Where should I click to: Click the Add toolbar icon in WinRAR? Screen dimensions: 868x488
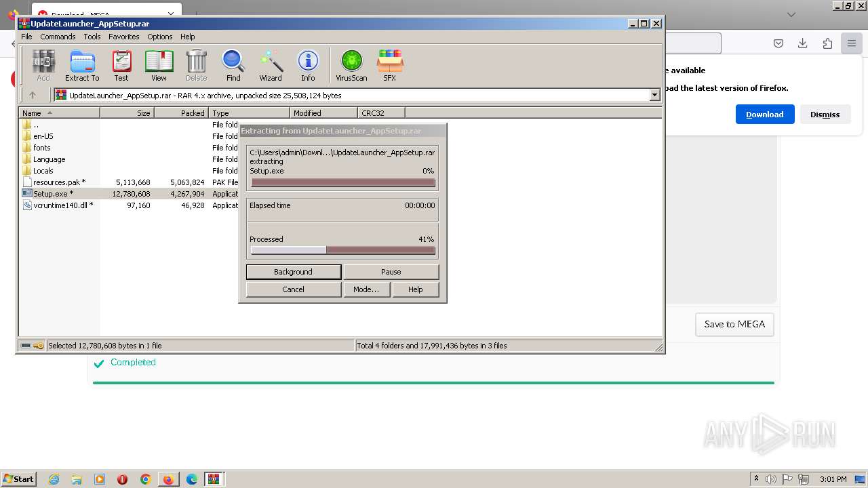click(43, 66)
